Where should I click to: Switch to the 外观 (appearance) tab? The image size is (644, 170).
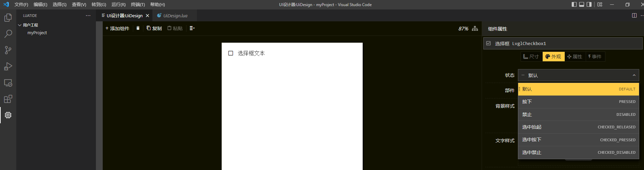[x=553, y=57]
